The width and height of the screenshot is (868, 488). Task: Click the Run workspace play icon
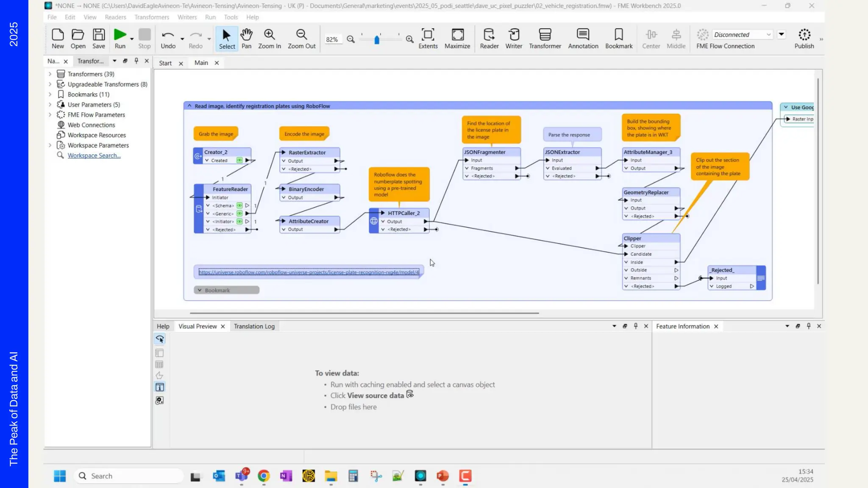click(x=120, y=35)
